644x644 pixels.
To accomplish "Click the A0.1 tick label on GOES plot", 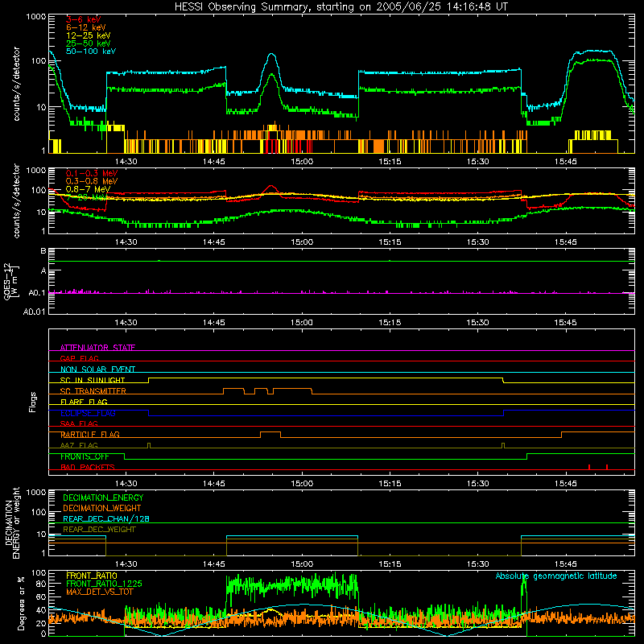I will [37, 293].
